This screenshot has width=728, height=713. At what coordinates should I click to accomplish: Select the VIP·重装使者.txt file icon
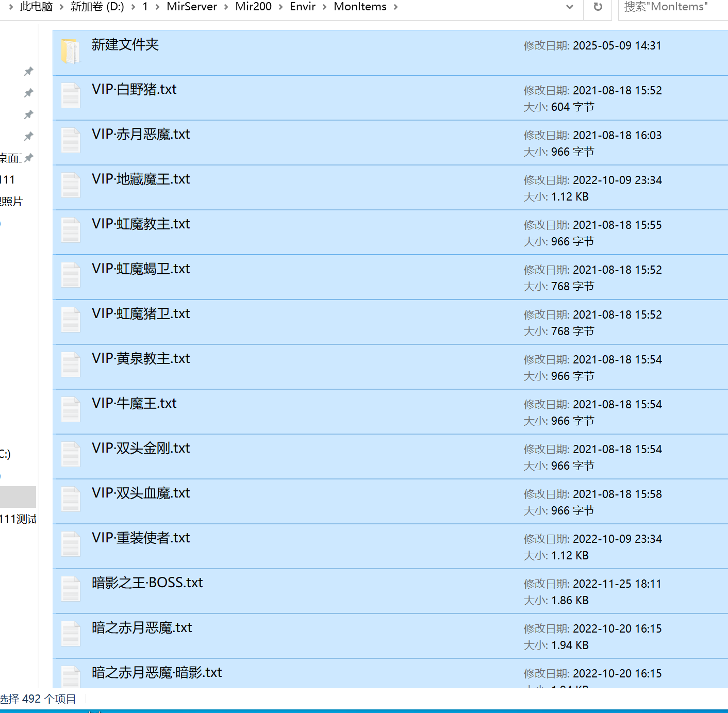tap(71, 544)
